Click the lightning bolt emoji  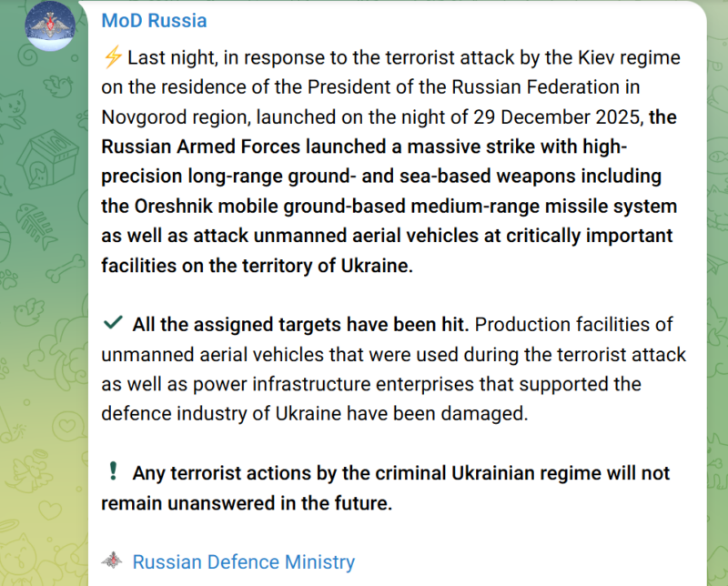(x=113, y=59)
